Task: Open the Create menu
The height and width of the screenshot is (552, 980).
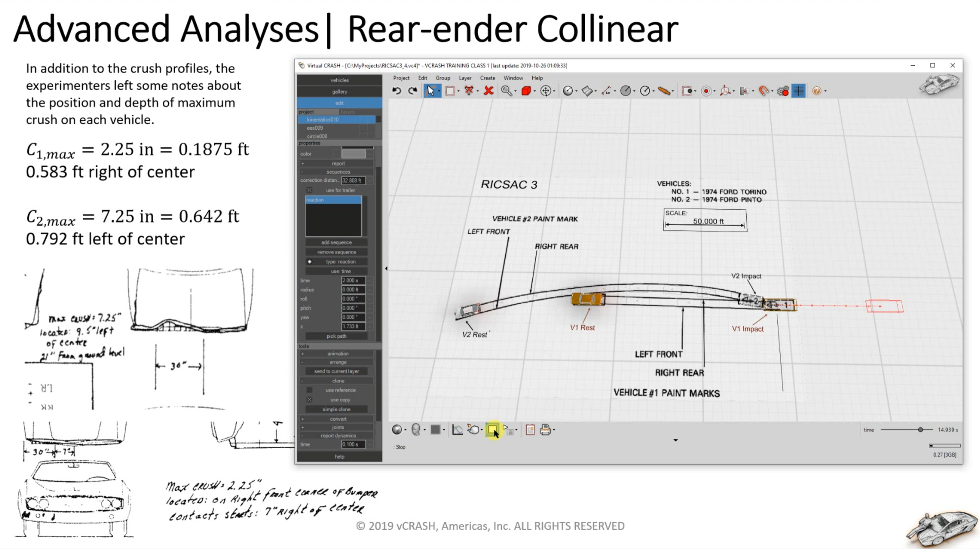Action: tap(487, 78)
